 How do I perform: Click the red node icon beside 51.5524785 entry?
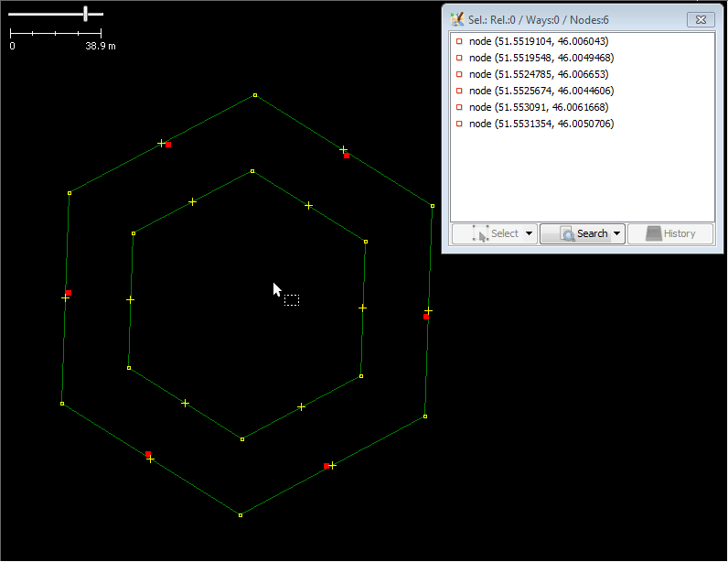[459, 74]
